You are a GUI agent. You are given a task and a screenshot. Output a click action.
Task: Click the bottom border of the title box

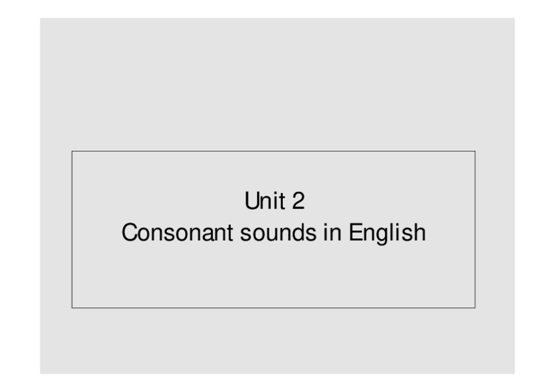pos(274,308)
